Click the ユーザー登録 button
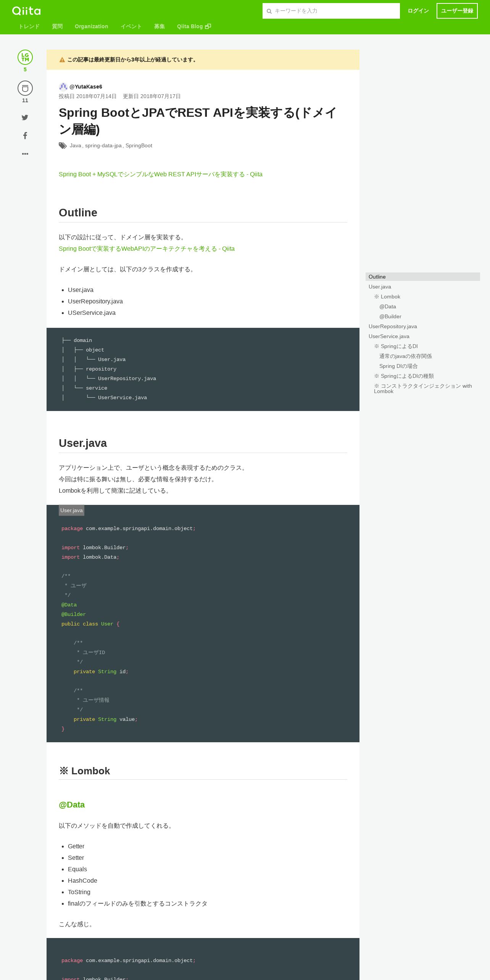 457,11
